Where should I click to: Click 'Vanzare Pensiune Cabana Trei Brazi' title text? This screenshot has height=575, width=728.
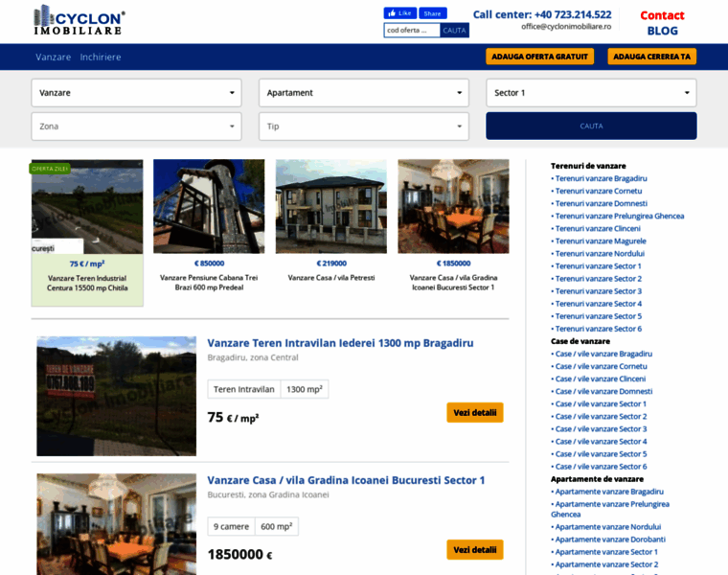[209, 283]
